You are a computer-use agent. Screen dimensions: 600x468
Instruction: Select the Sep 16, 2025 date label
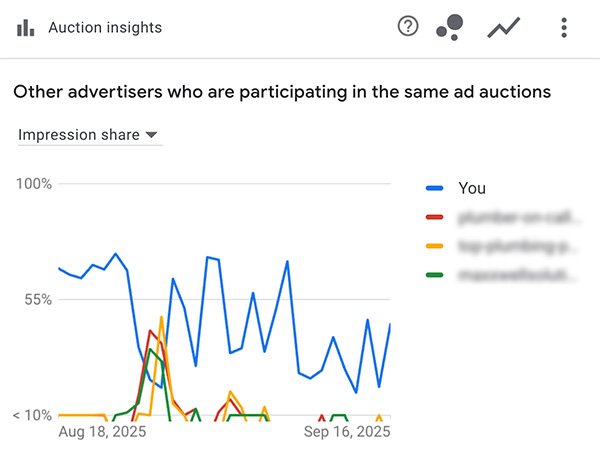click(346, 432)
